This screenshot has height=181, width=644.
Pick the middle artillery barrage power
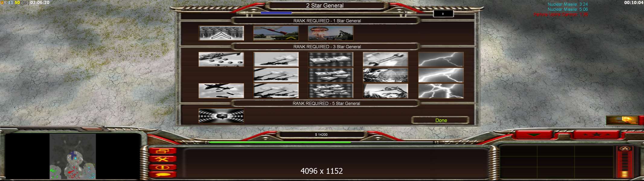[276, 75]
